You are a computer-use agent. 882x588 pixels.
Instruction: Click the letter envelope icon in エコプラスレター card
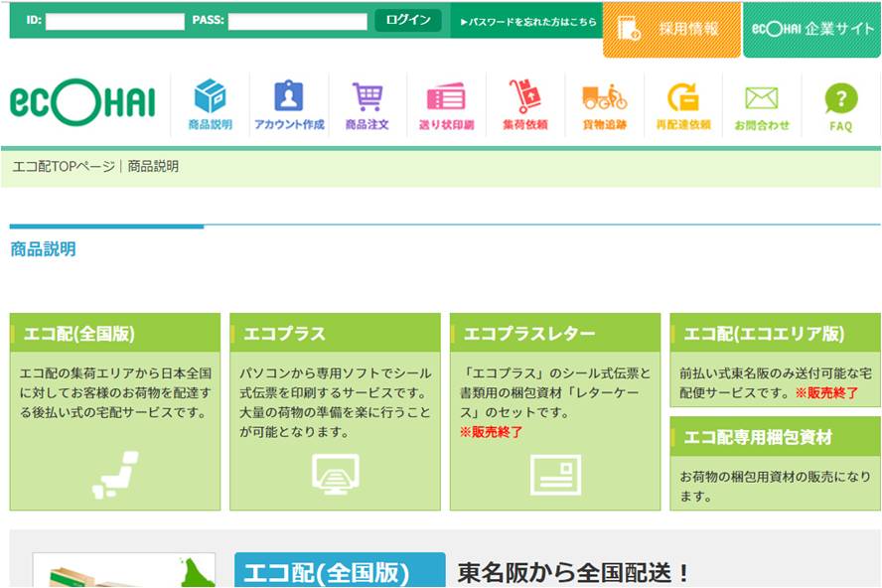tap(556, 475)
